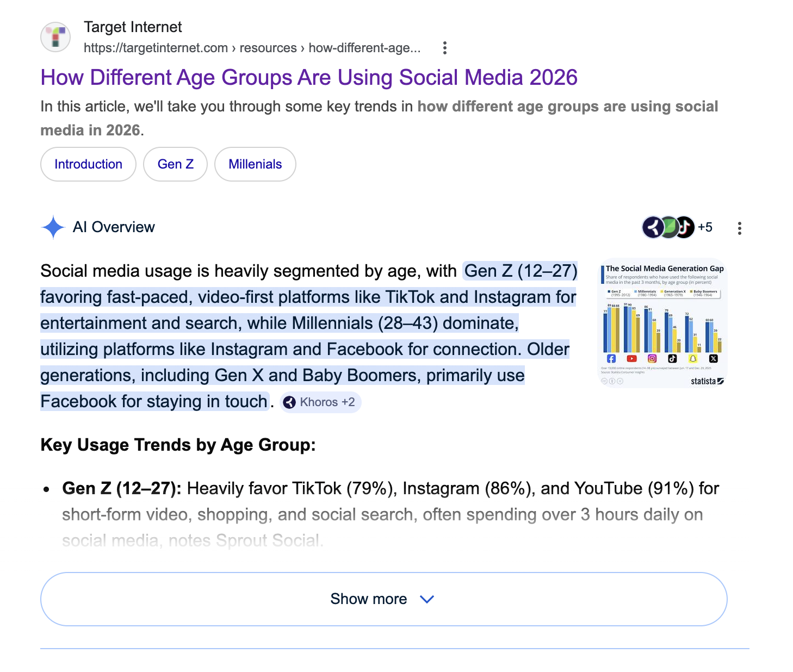Open the Introduction jump link

coord(88,164)
